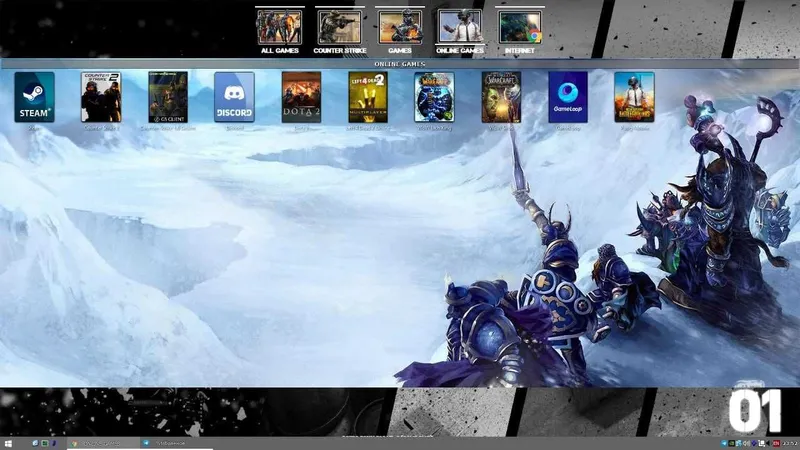Click the green pinned taskbar icon
800x450 pixels.
click(x=44, y=443)
